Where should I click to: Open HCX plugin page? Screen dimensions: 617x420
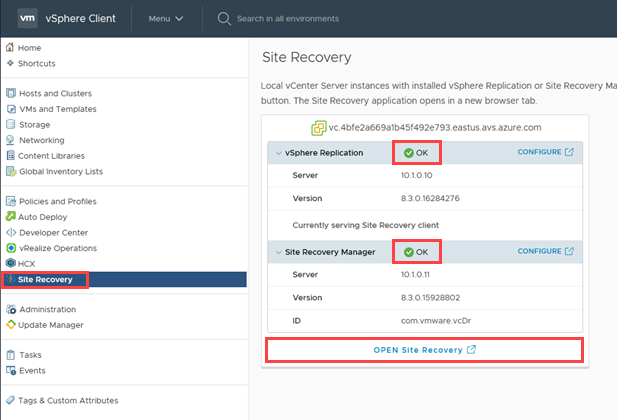[x=26, y=264]
